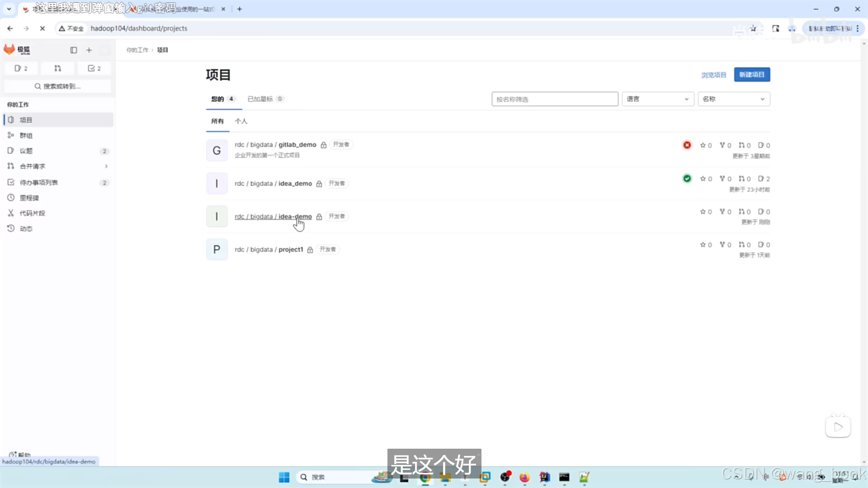Click the Windows Start button
This screenshot has width=868, height=488.
click(x=284, y=477)
